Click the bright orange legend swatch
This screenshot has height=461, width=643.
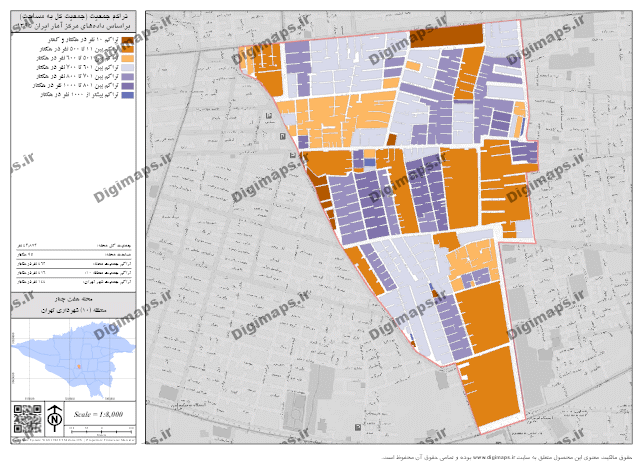pos(128,49)
